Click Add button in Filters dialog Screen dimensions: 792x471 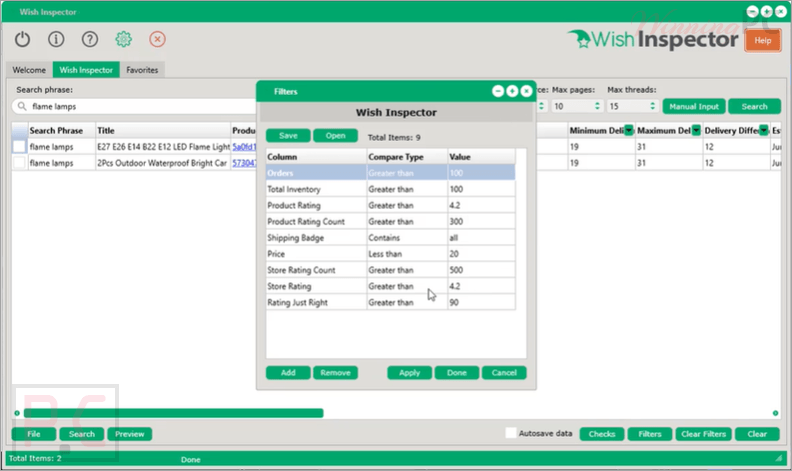[x=288, y=372]
